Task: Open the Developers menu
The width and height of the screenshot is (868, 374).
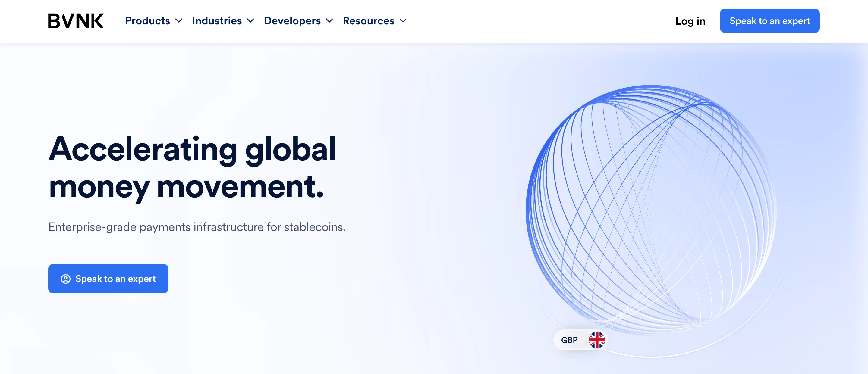Action: [292, 21]
